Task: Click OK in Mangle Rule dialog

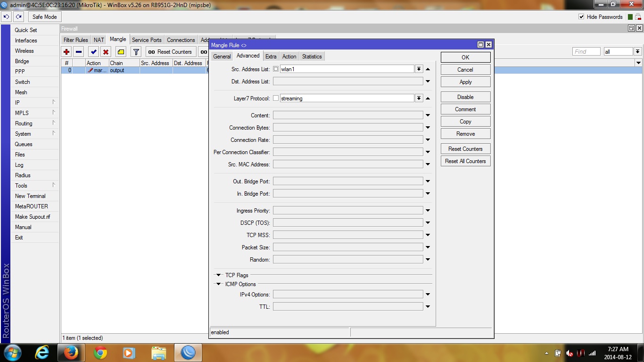Action: 465,57
